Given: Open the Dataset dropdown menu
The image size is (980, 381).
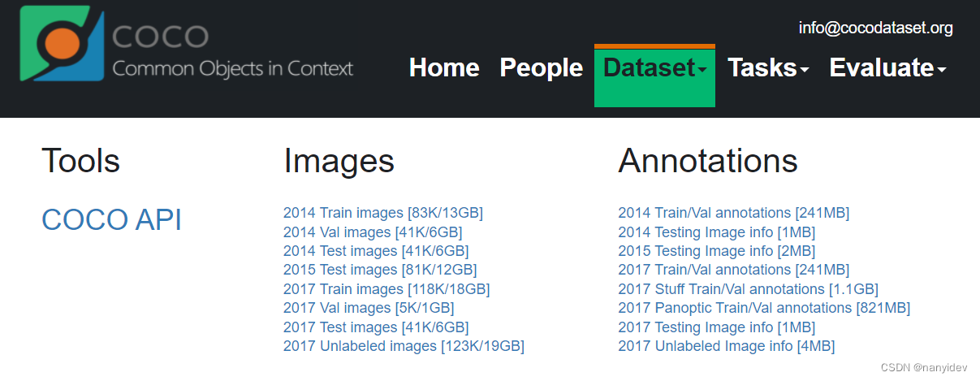Looking at the screenshot, I should (x=654, y=67).
